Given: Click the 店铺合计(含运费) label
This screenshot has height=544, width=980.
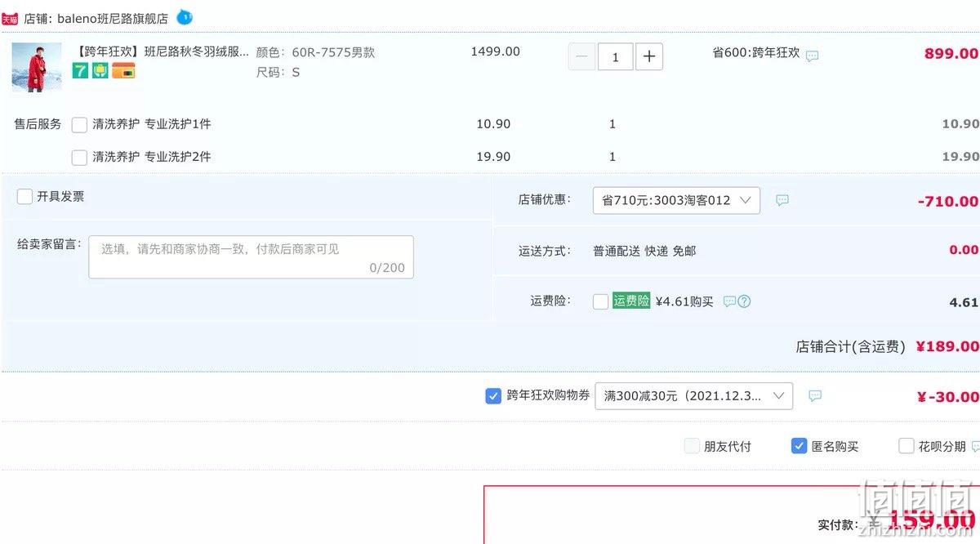Looking at the screenshot, I should 850,346.
